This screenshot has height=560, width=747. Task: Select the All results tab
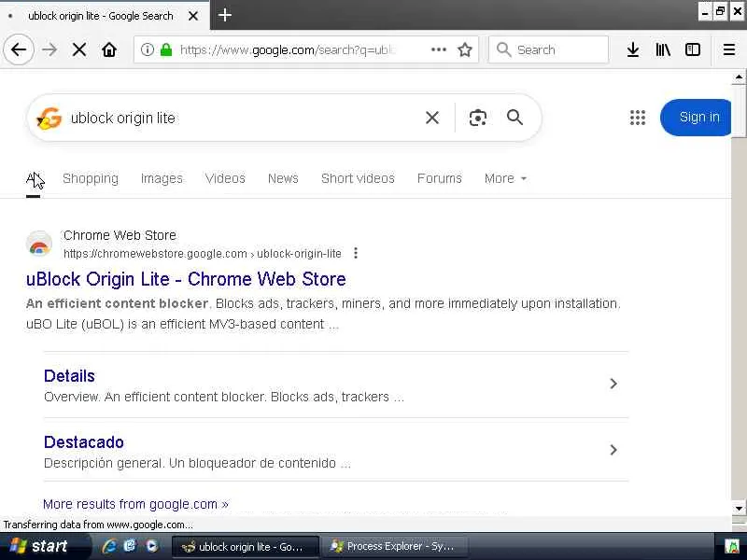(x=34, y=179)
